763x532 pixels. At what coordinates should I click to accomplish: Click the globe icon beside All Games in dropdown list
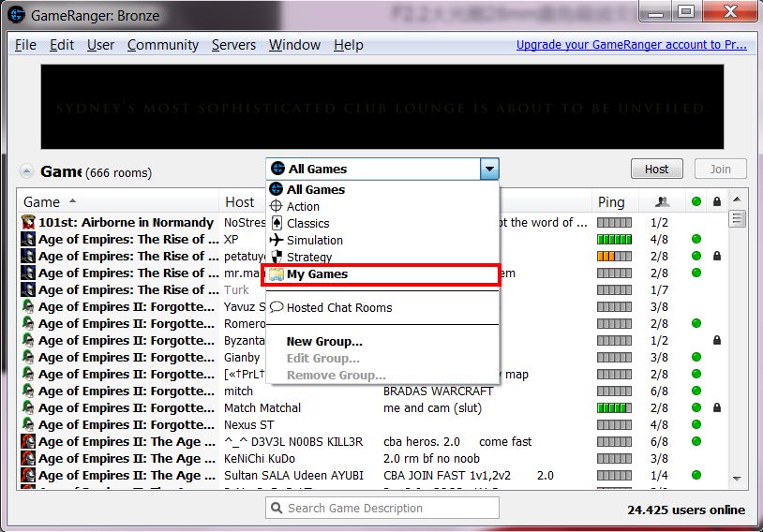point(276,188)
